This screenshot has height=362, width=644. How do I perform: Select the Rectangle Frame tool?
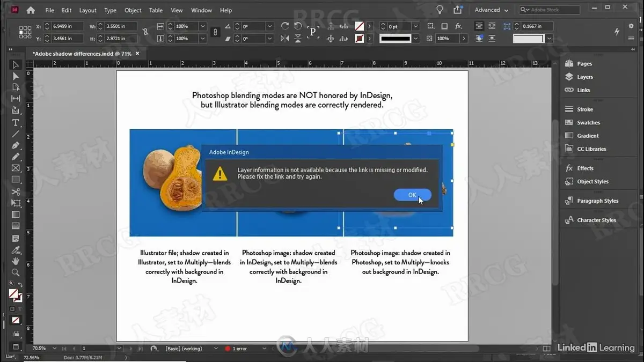16,168
